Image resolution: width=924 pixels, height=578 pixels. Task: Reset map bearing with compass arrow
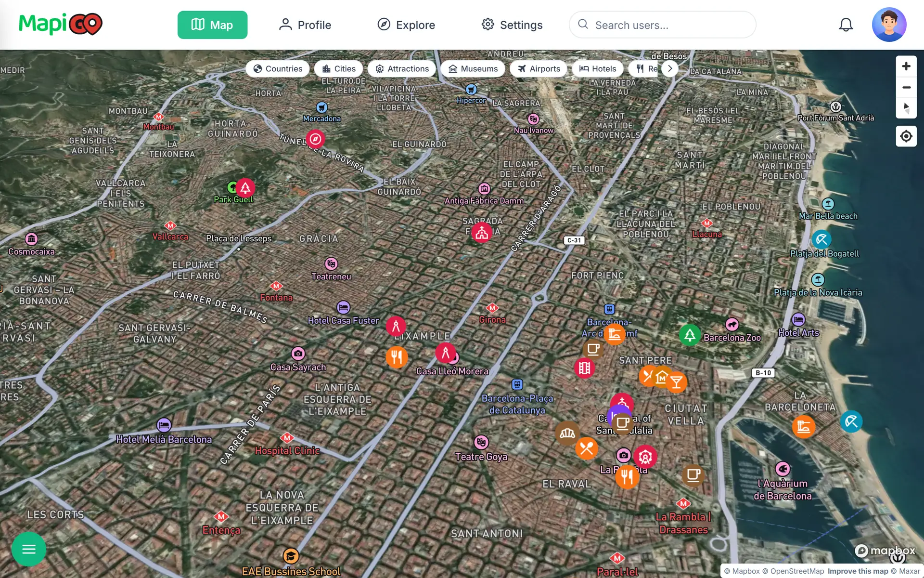coord(906,108)
